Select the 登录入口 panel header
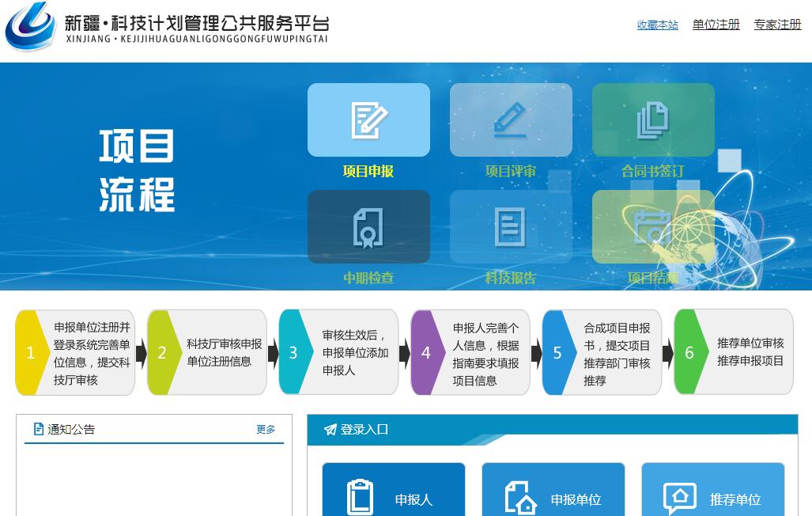The height and width of the screenshot is (516, 812). 364,430
